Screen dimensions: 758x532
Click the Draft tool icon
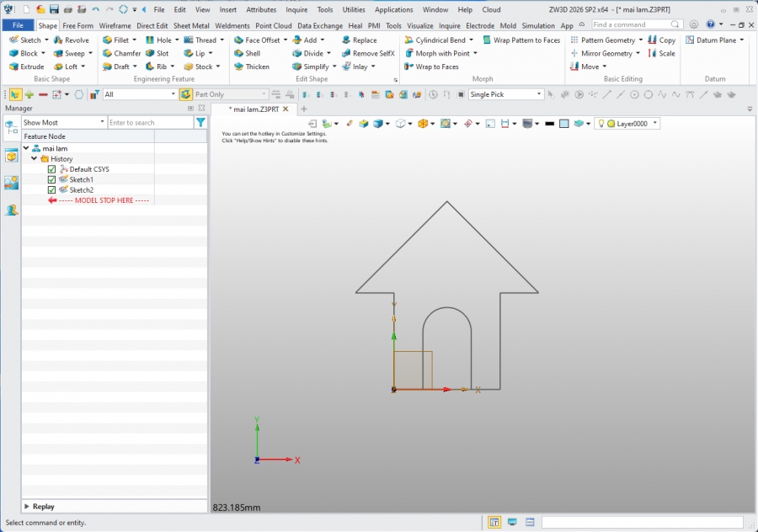pyautogui.click(x=107, y=66)
